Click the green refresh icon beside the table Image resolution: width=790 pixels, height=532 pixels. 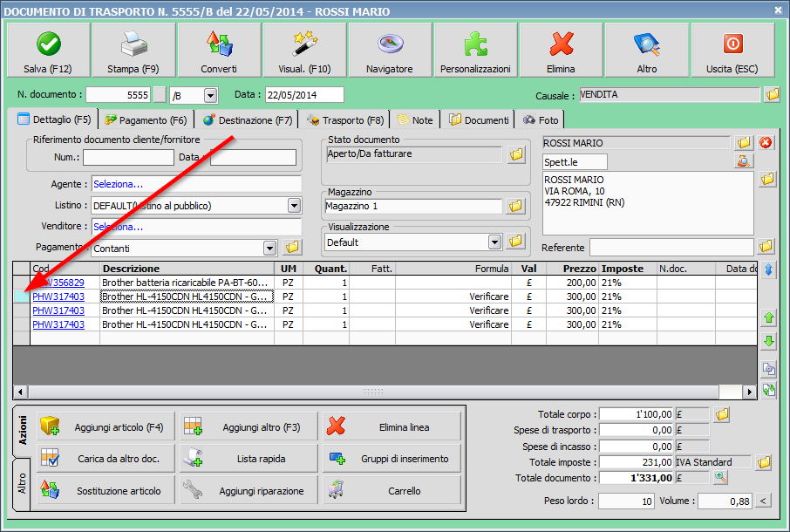coord(769,390)
